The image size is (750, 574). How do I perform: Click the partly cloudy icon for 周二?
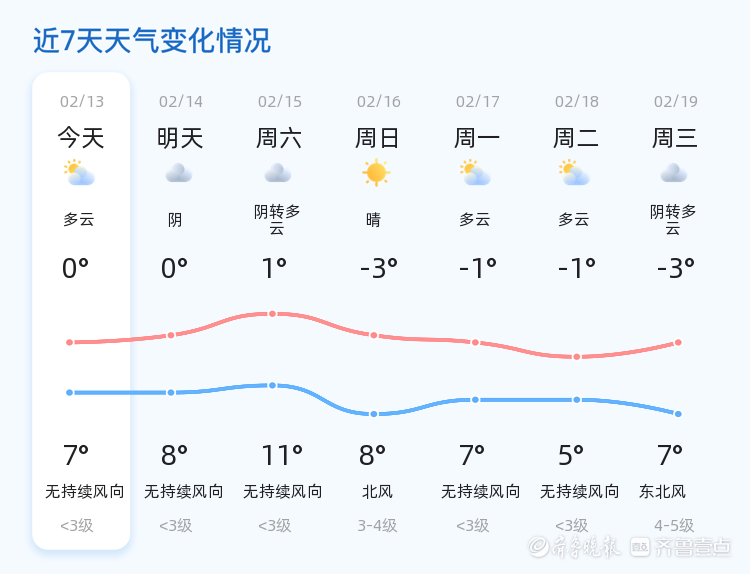pyautogui.click(x=574, y=173)
